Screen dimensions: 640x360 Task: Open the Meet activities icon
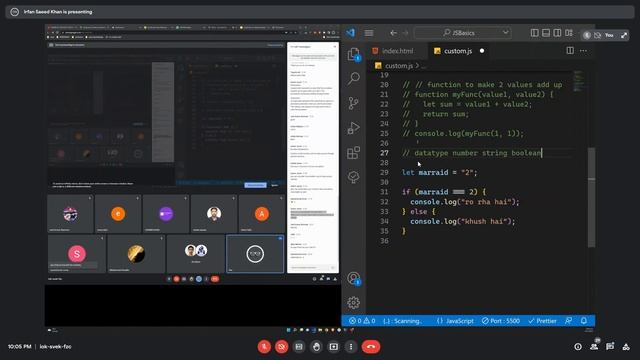pos(626,347)
